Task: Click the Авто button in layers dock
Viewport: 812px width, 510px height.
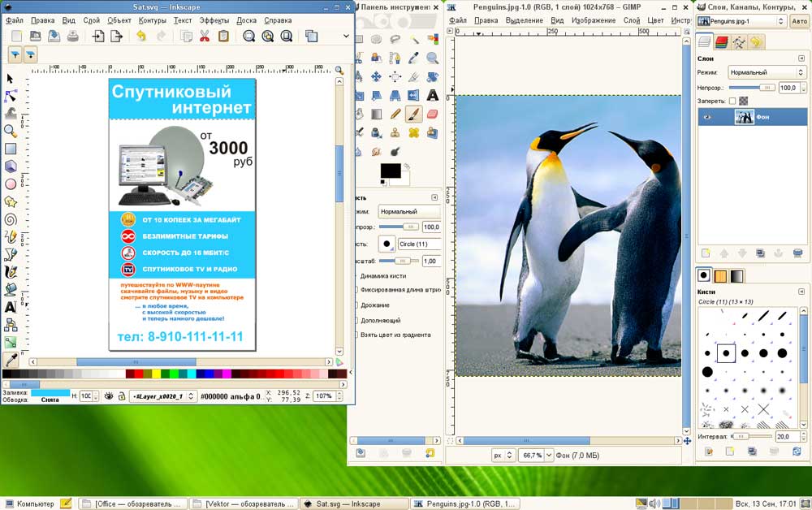Action: [x=798, y=21]
